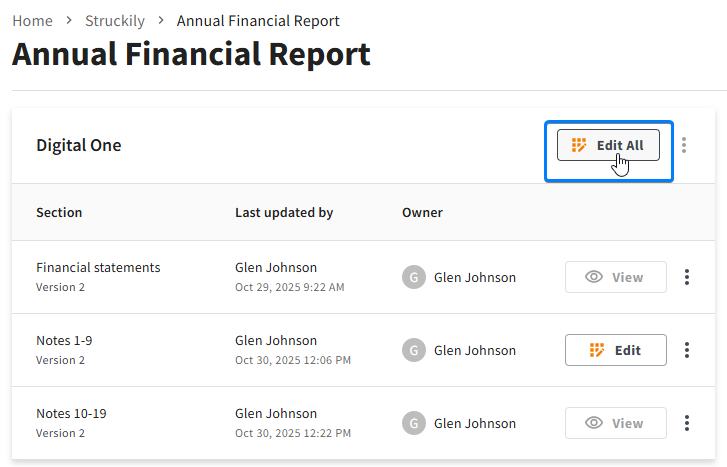This screenshot has height=467, width=727.
Task: Navigate to Struckily breadcrumb
Action: 115,21
